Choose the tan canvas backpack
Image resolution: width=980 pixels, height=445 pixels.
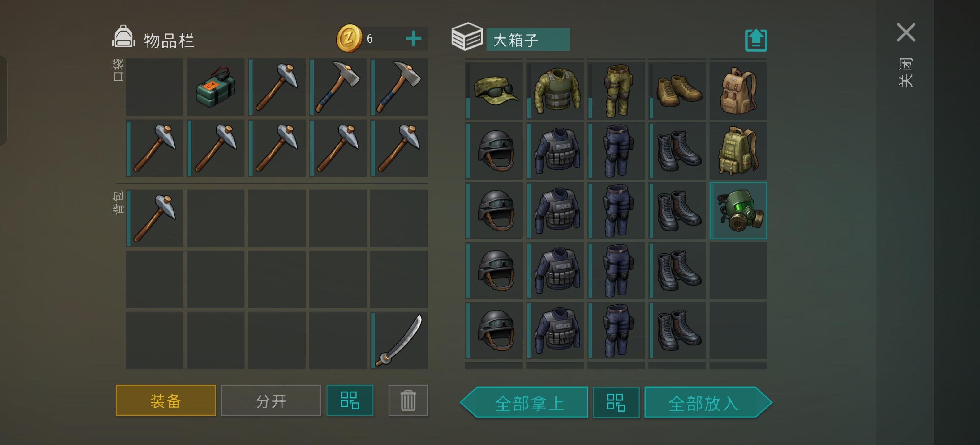click(x=738, y=91)
